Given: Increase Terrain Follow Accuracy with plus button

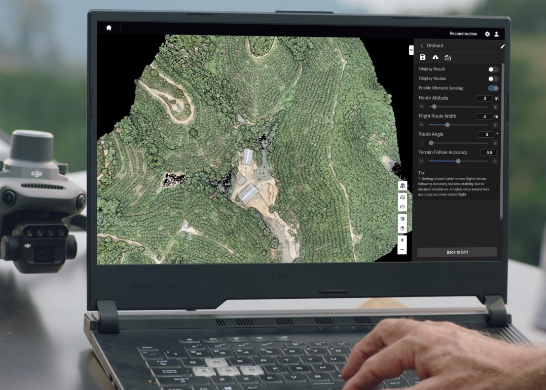Looking at the screenshot, I should tap(495, 161).
